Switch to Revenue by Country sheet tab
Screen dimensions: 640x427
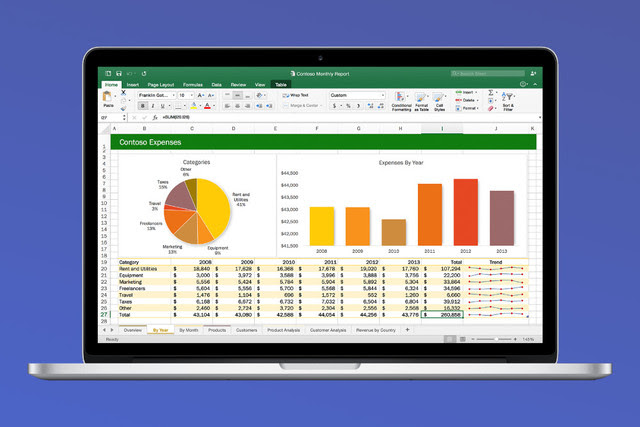tap(376, 330)
